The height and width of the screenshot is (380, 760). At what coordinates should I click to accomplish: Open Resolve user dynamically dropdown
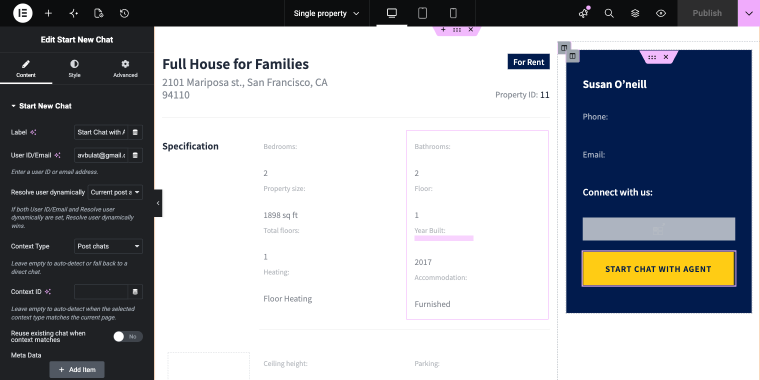(x=115, y=192)
